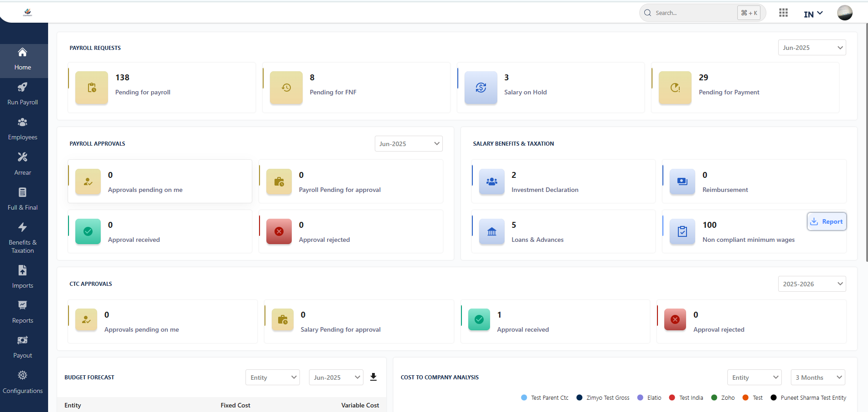The width and height of the screenshot is (868, 412).
Task: Click Pending for FNF history icon
Action: 286,88
